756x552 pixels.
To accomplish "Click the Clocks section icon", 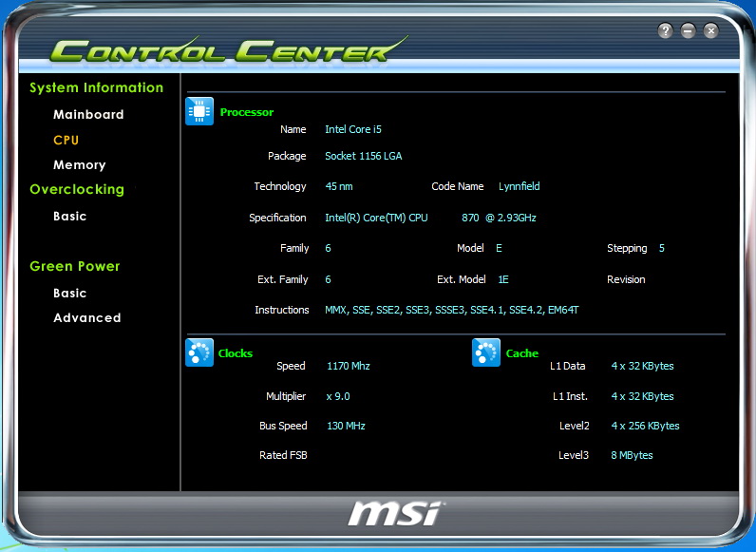I will click(x=199, y=352).
